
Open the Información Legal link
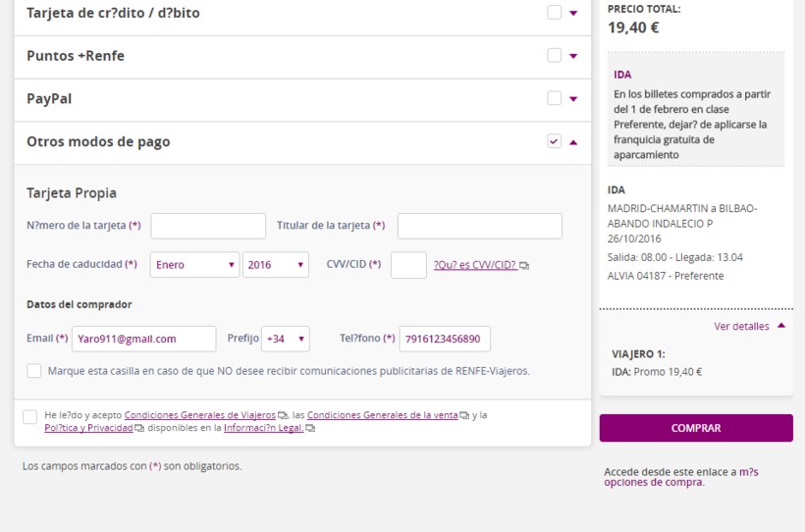click(x=264, y=428)
